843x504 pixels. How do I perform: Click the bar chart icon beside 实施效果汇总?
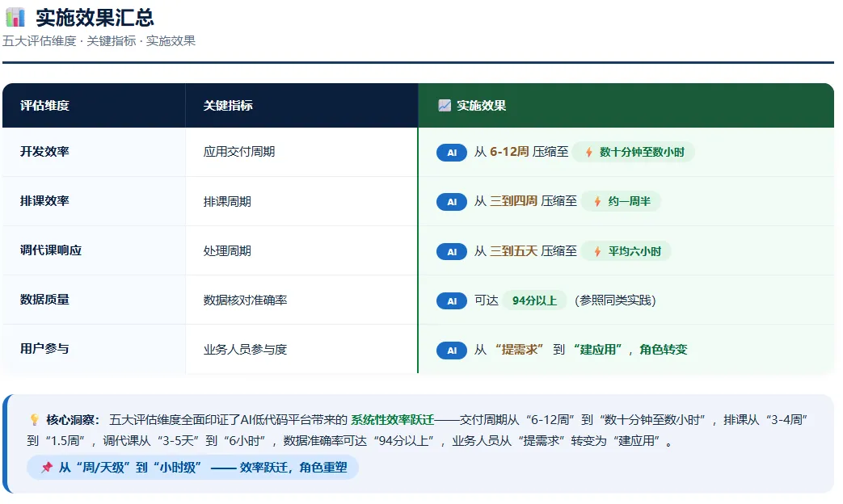15,17
